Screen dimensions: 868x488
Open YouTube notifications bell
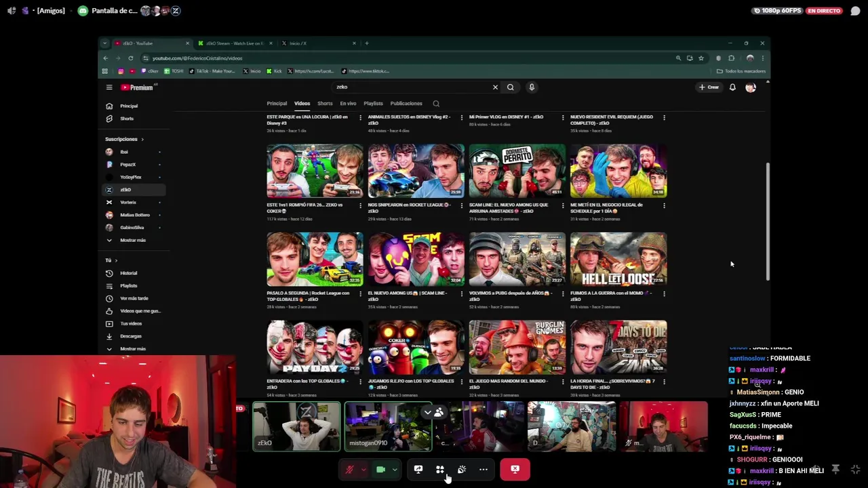click(732, 87)
